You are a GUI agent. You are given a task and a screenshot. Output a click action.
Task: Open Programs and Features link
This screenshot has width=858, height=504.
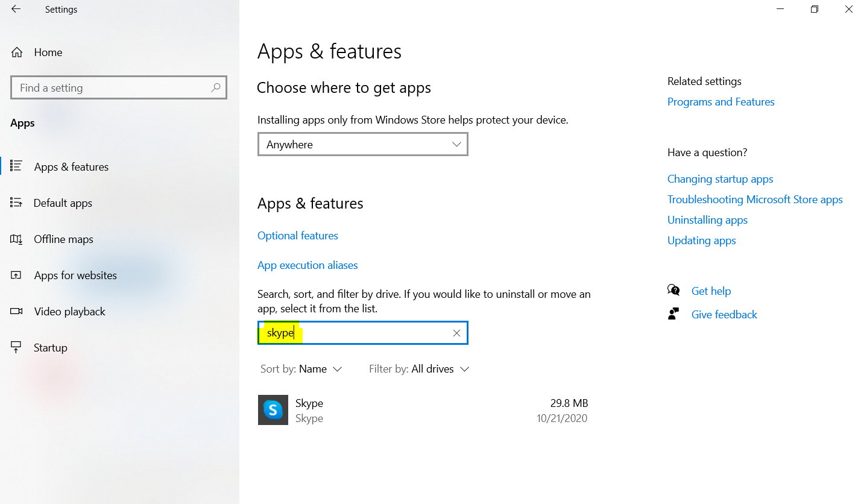pos(721,102)
